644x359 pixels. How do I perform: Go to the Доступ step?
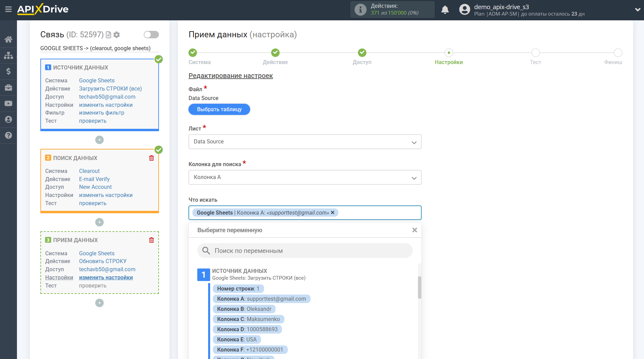[362, 53]
